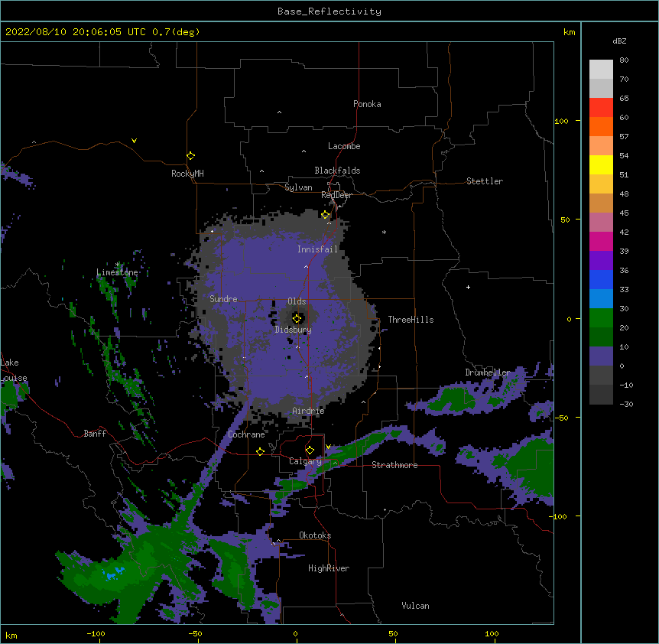Screen dimensions: 659x644
Task: Click the Innisfail label
Action: (317, 249)
